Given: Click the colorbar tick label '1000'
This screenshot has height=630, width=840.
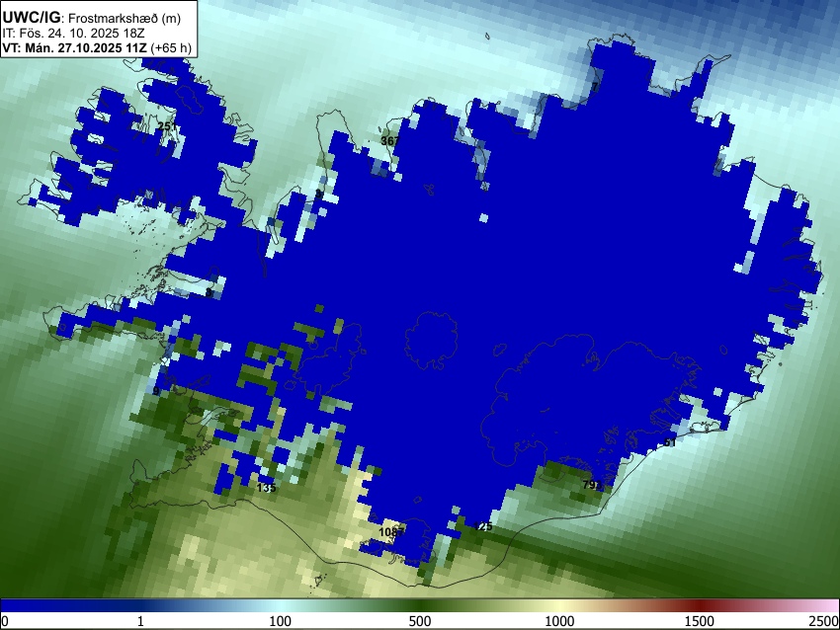Looking at the screenshot, I should coord(559,621).
